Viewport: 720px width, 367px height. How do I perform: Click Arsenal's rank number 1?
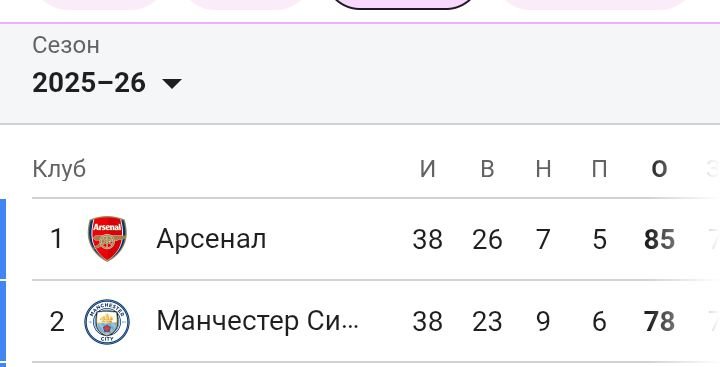(x=56, y=239)
